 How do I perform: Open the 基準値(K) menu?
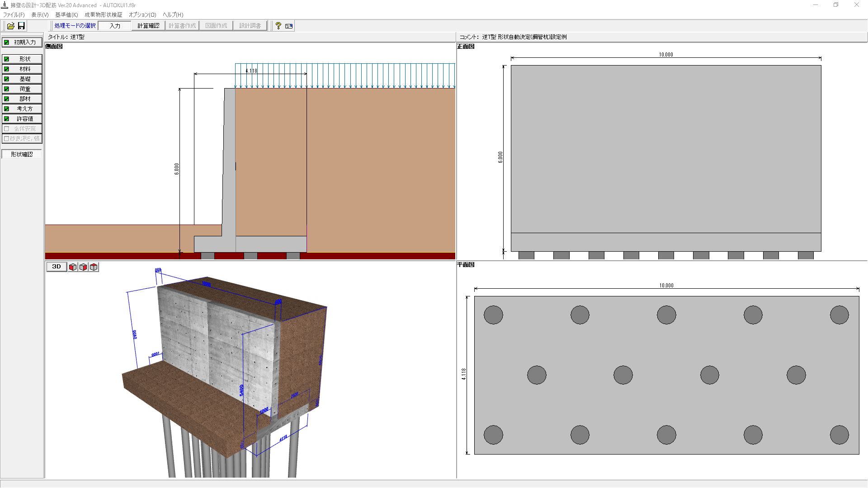coord(66,14)
